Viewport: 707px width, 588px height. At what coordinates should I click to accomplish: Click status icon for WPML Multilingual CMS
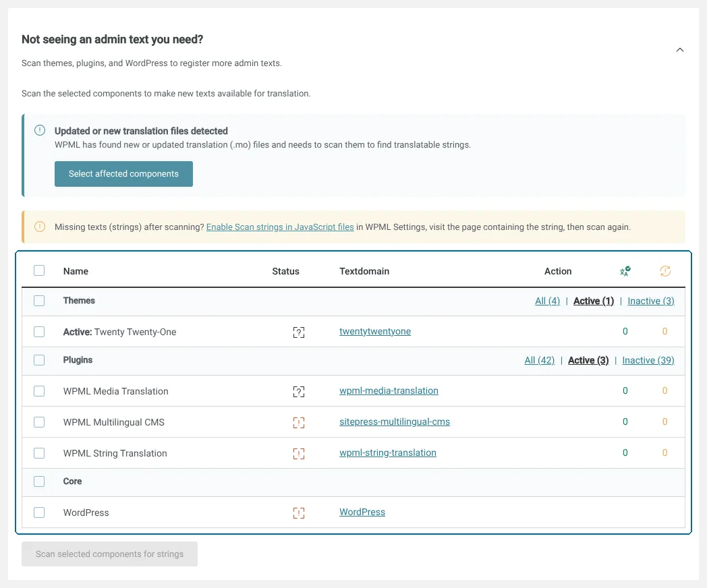coord(298,423)
